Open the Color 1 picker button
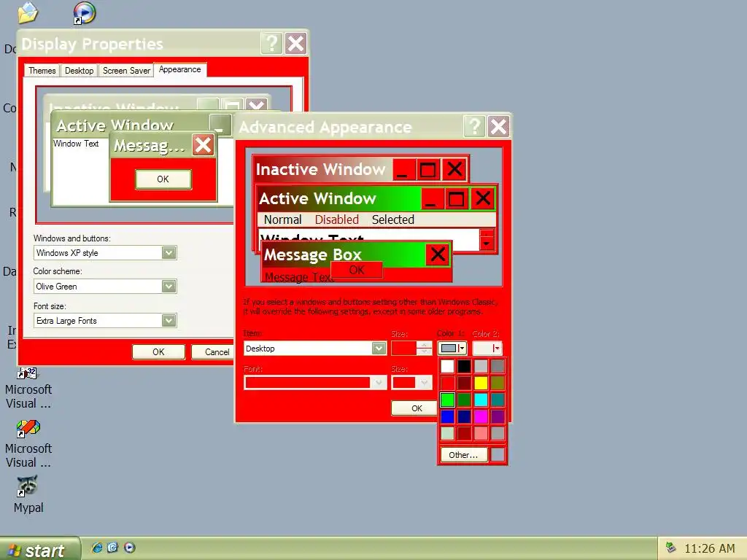The width and height of the screenshot is (747, 560). pyautogui.click(x=452, y=348)
